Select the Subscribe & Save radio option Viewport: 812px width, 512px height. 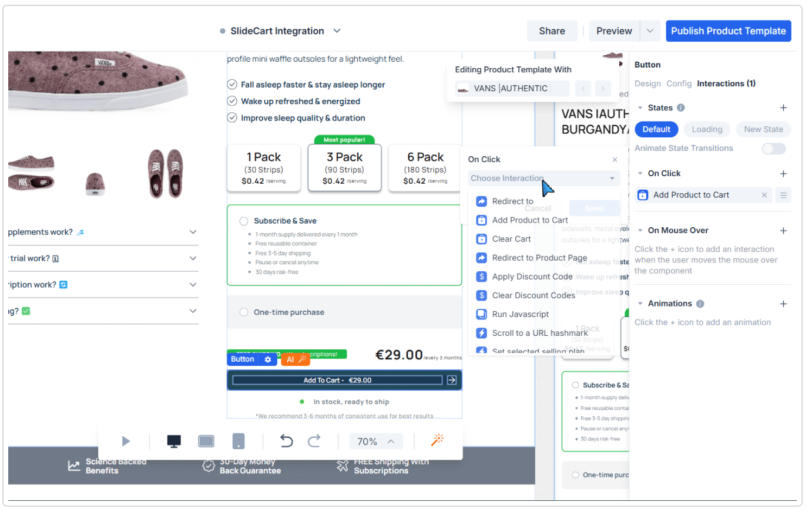tap(243, 221)
